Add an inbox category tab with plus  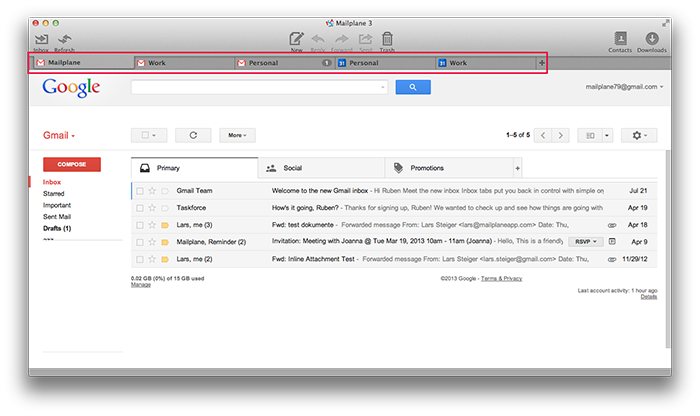pos(517,168)
